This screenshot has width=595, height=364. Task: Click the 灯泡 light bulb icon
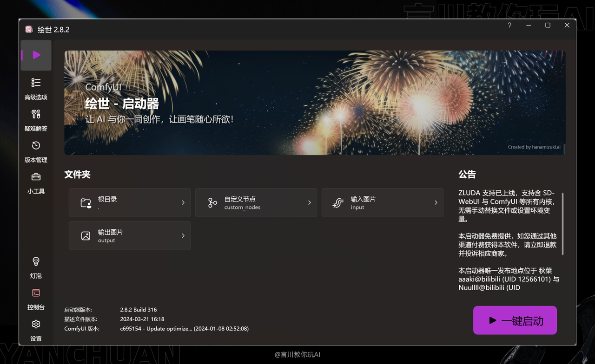36,261
